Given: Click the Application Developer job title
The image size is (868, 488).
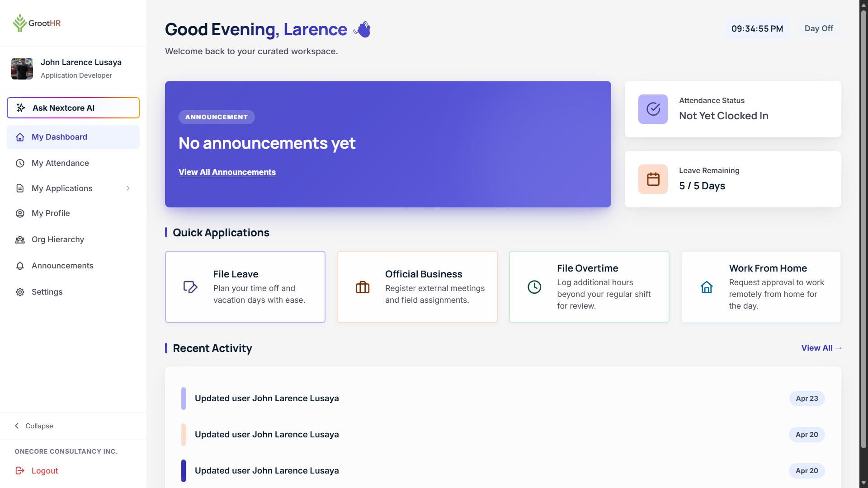Looking at the screenshot, I should click(x=76, y=75).
